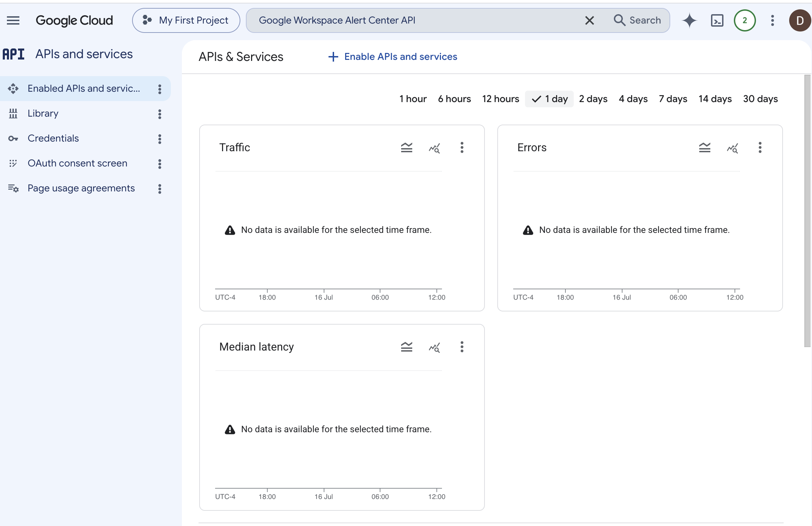Open more options for Page usage agreements
Viewport: 812px width, 526px height.
tap(160, 189)
